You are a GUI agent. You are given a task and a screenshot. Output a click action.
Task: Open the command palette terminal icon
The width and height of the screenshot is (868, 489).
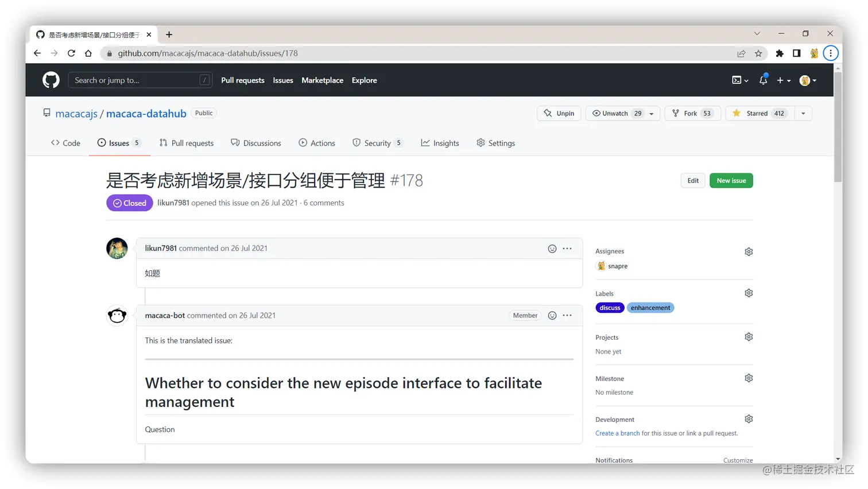pos(740,80)
